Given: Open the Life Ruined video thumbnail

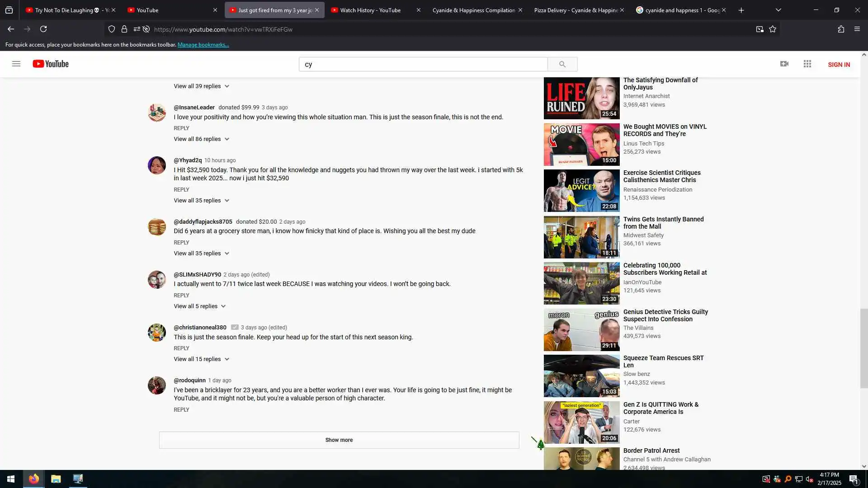Looking at the screenshot, I should [581, 98].
